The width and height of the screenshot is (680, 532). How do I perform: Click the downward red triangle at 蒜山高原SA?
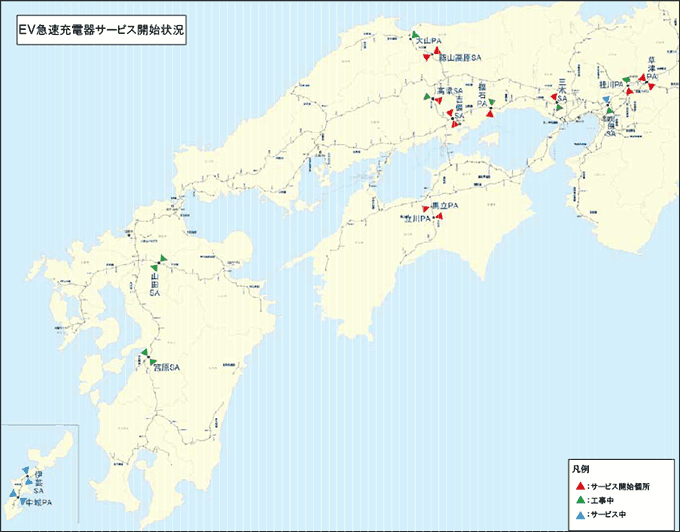(x=427, y=57)
